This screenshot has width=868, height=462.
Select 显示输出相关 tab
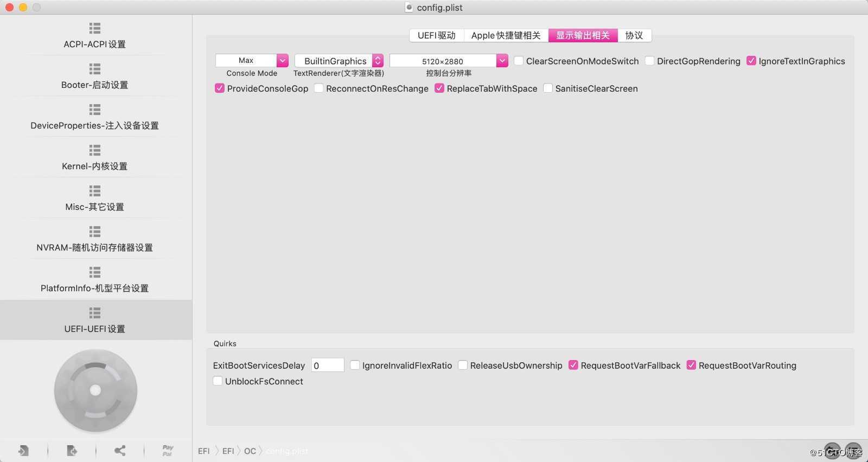point(583,35)
